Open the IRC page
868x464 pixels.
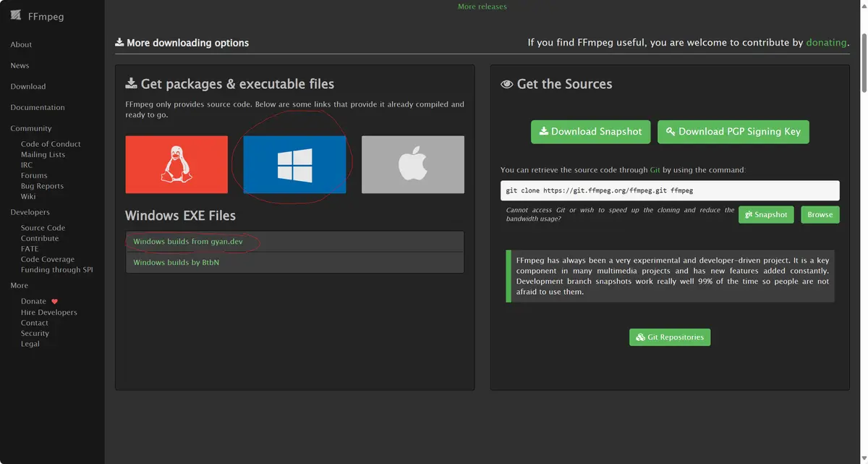(27, 165)
